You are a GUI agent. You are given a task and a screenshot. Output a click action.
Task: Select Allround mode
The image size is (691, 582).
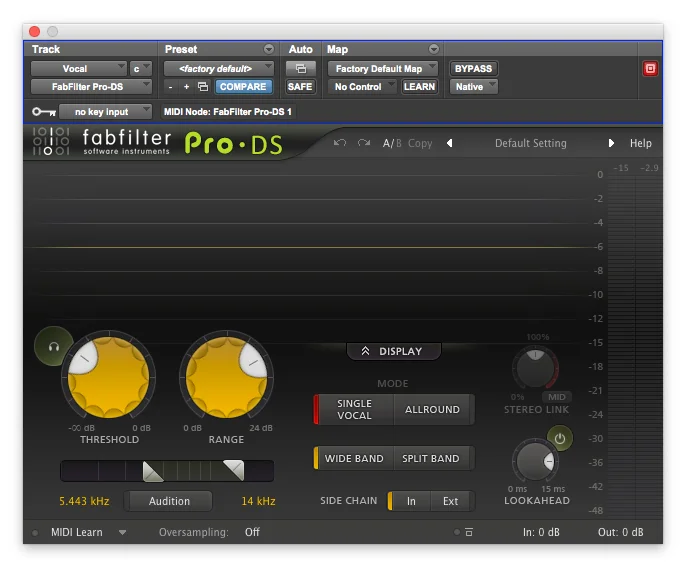(433, 409)
